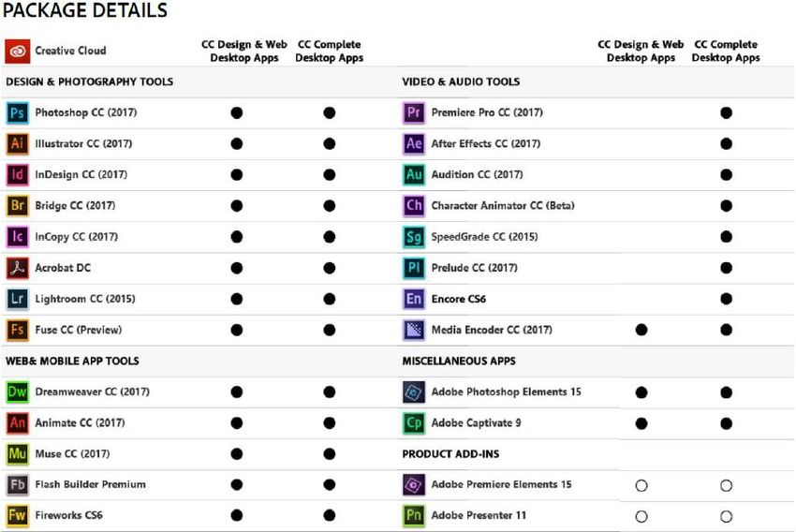Click Adobe Captivate 9 CC Complete dot
Screen dimensions: 796x532
click(726, 423)
